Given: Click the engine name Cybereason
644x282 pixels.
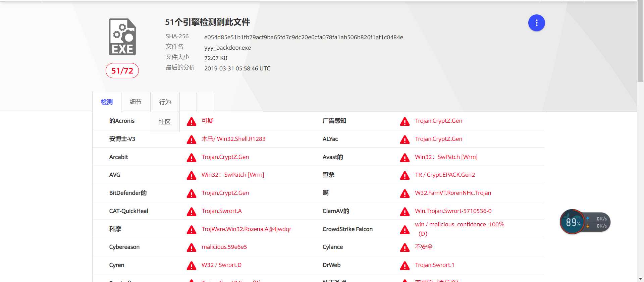Looking at the screenshot, I should coord(124,247).
